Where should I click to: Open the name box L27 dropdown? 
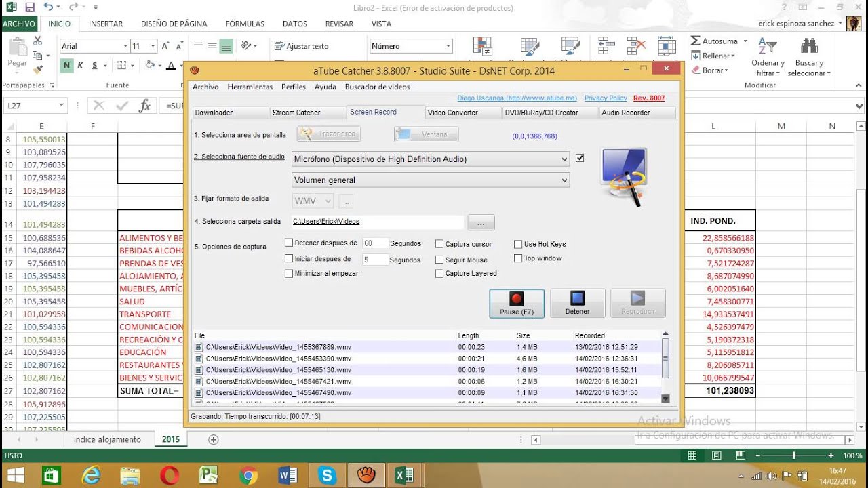click(x=61, y=106)
